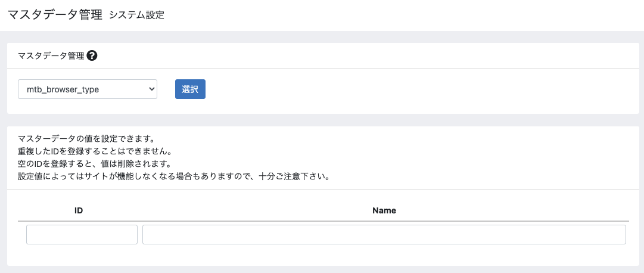Click the ID column header
Image resolution: width=644 pixels, height=273 pixels.
[x=79, y=210]
